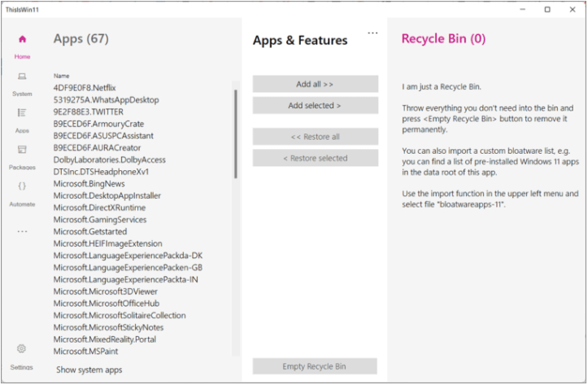Open the Home sidebar icon
Viewport: 588px width, 385px height.
pyautogui.click(x=22, y=39)
